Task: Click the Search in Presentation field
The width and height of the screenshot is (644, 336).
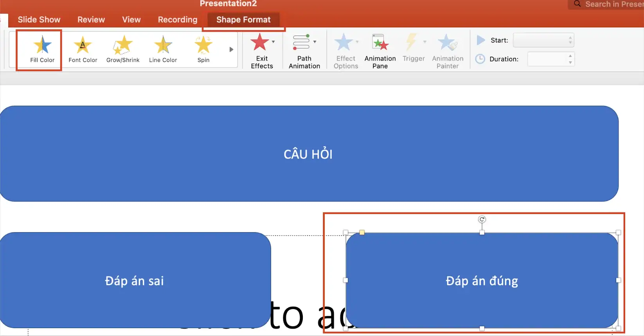Action: click(606, 4)
